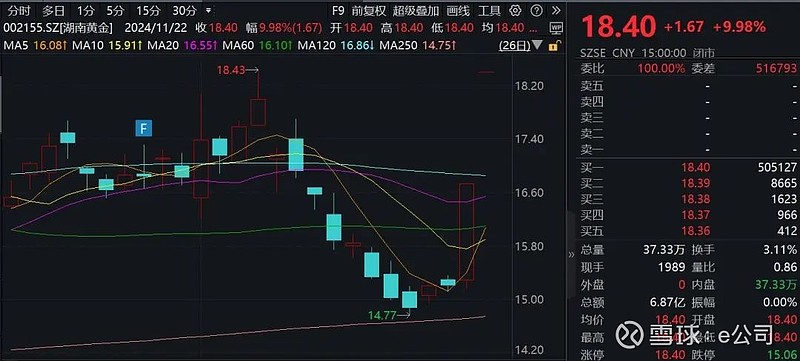Switch to the 多日 tab
Image resolution: width=800 pixels, height=361 pixels.
pos(54,10)
